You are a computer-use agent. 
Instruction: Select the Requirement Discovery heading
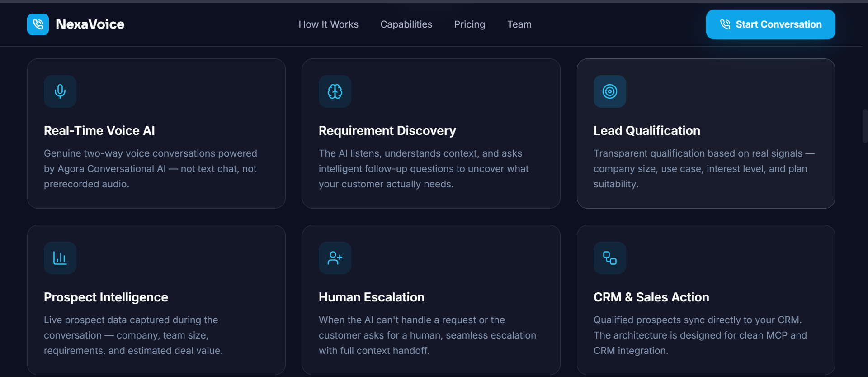point(387,131)
